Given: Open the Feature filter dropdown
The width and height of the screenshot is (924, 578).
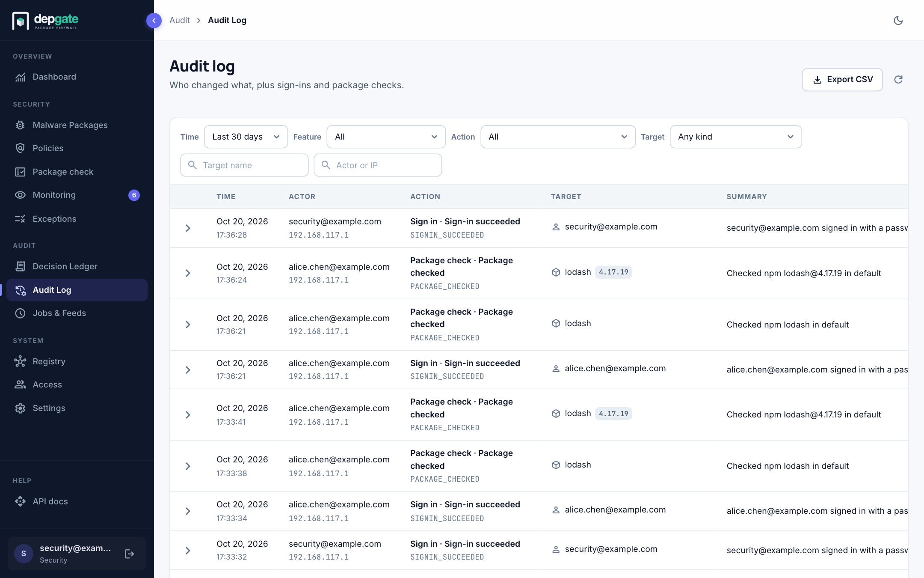Looking at the screenshot, I should [386, 137].
